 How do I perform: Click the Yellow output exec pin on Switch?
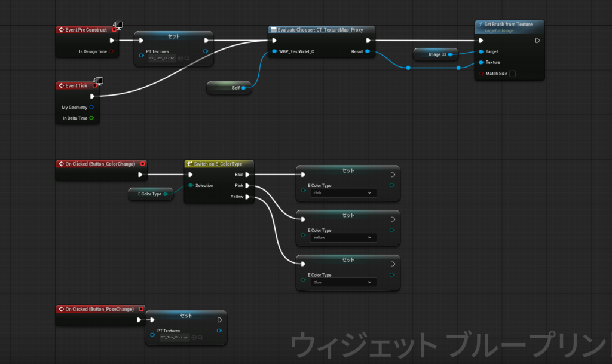247,197
